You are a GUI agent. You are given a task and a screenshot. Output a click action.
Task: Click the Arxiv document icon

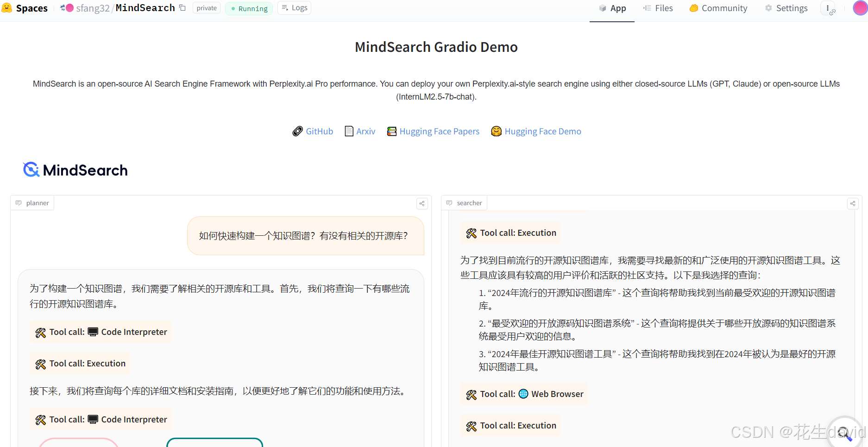pos(349,132)
